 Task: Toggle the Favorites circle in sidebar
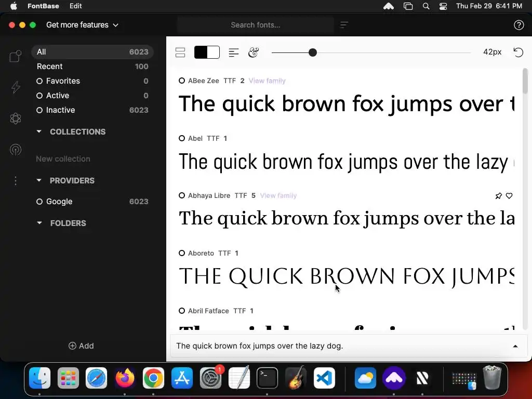coord(39,81)
